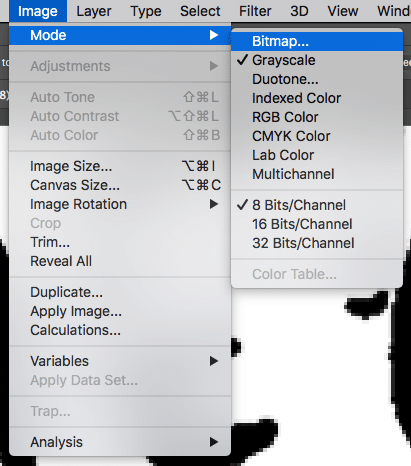This screenshot has height=466, width=411.
Task: Open Image Size... dialog
Action: pyautogui.click(x=120, y=166)
